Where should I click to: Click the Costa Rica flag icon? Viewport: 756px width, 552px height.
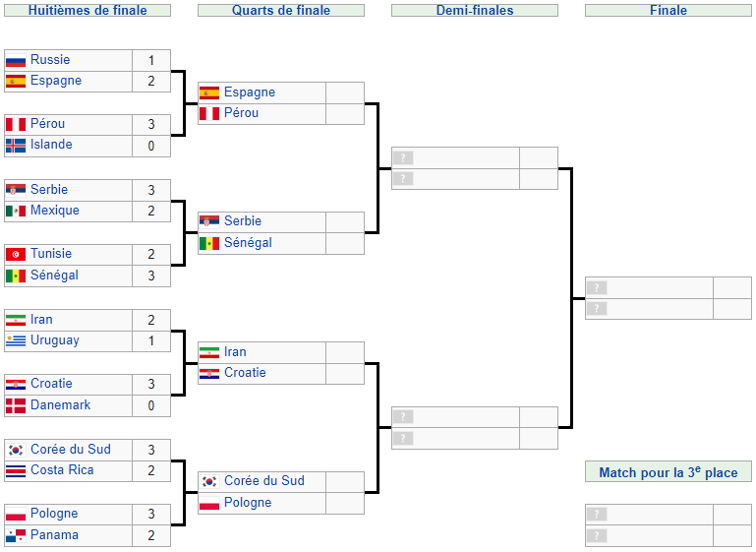pyautogui.click(x=16, y=470)
